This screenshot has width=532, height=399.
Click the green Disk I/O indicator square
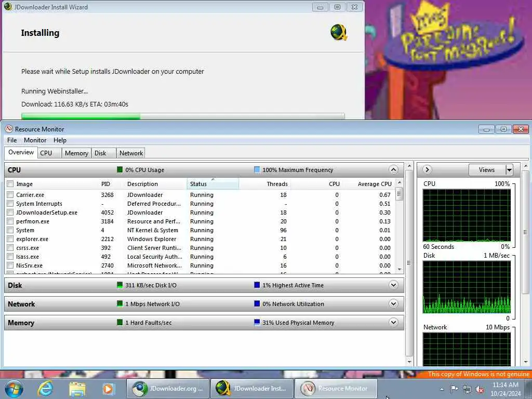(120, 285)
